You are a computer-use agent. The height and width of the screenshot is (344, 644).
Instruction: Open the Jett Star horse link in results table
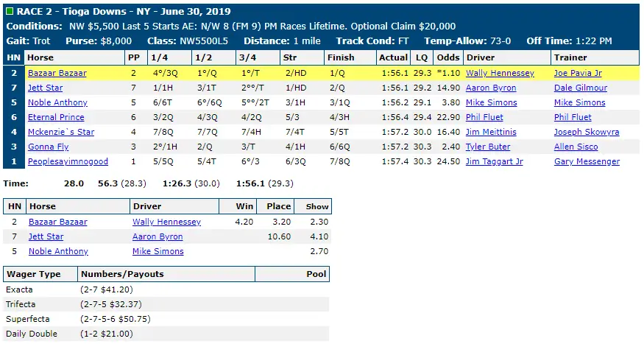coord(45,88)
